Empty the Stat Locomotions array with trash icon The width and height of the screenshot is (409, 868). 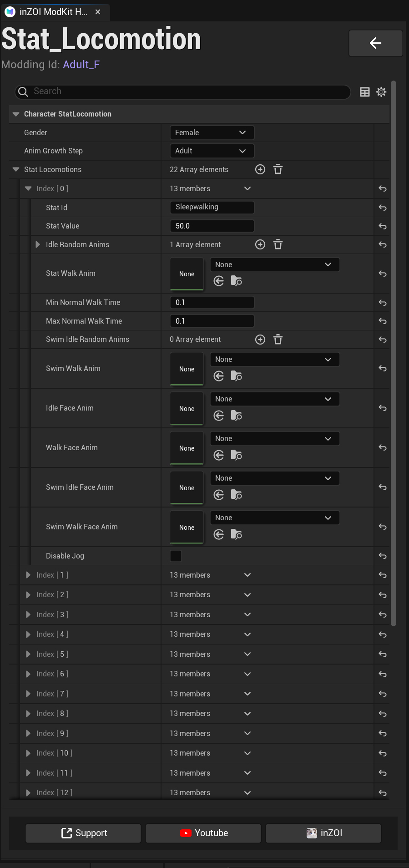pos(278,169)
